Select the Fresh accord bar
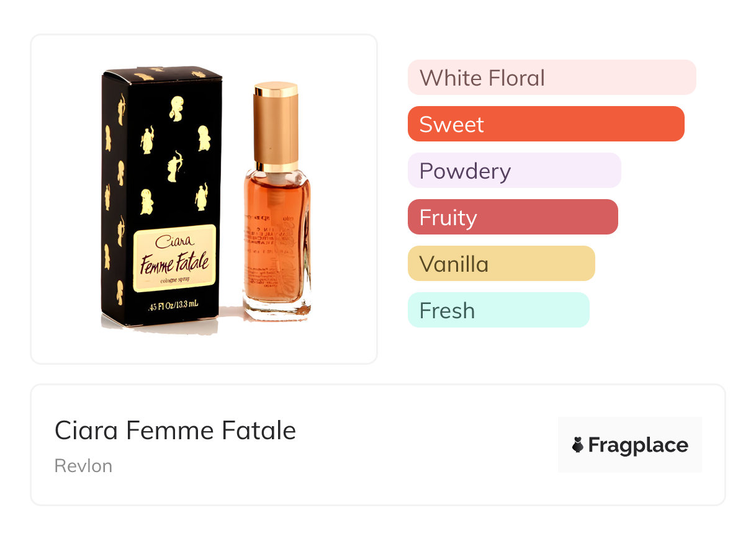 498,310
